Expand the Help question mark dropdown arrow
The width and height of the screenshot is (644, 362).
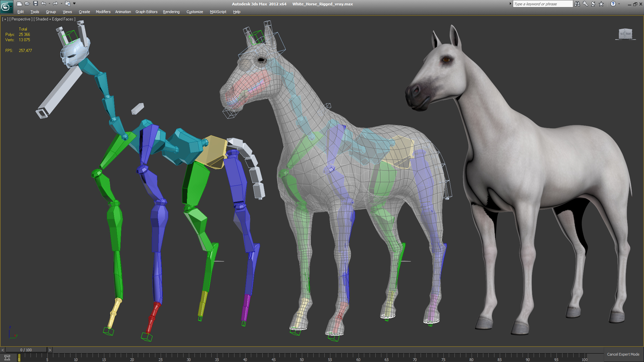(619, 4)
